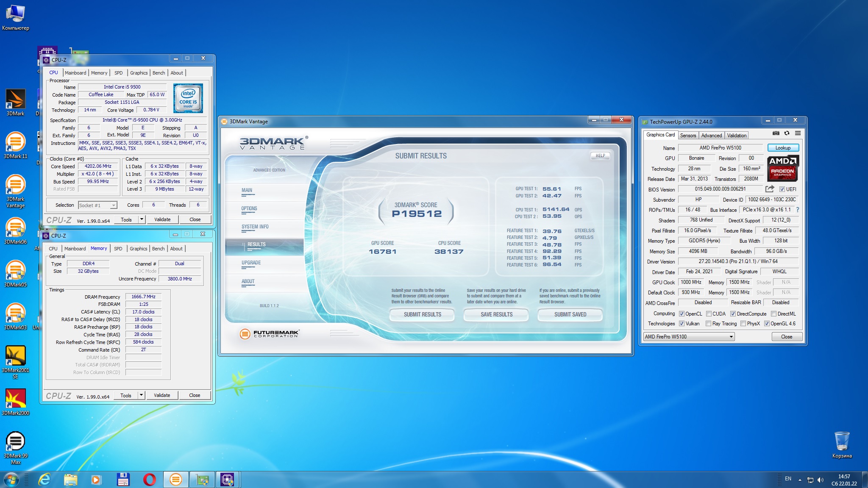Open the 3DMark03 desktop shortcut
This screenshot has width=868, height=488.
point(15,316)
